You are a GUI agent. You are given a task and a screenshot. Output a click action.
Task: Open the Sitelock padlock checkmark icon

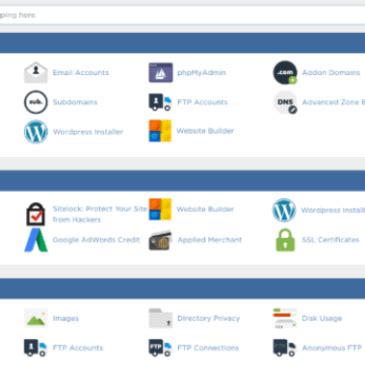(36, 214)
